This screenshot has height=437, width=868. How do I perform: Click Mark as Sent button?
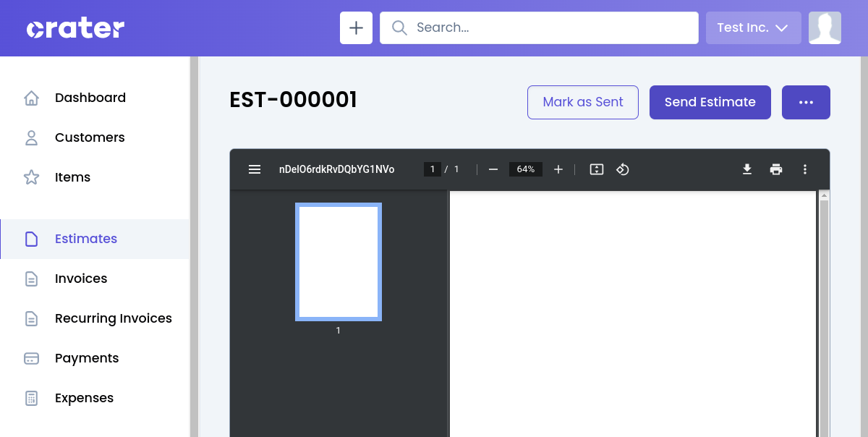[x=583, y=102]
